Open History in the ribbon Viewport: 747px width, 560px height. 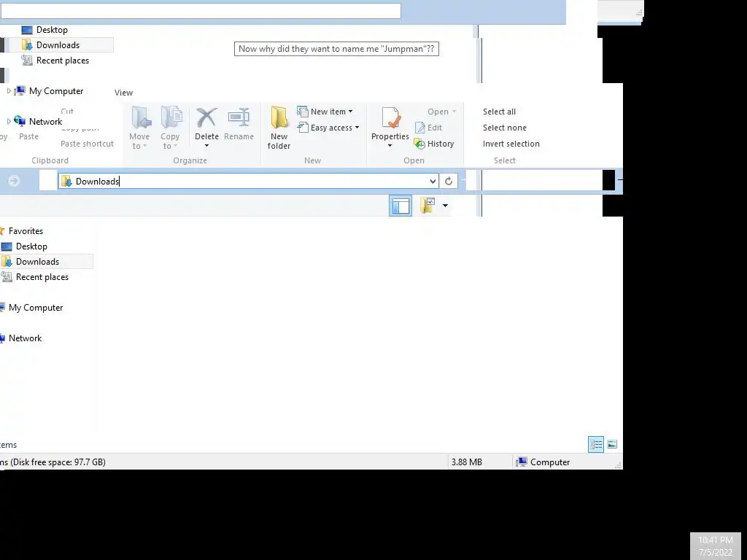(x=434, y=144)
